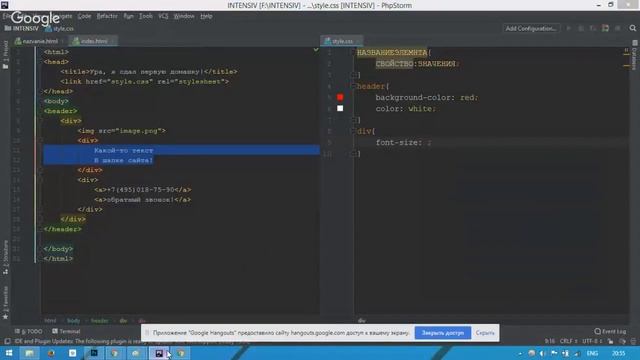The image size is (640, 360).
Task: Click white color swatch in gutter
Action: [340, 108]
